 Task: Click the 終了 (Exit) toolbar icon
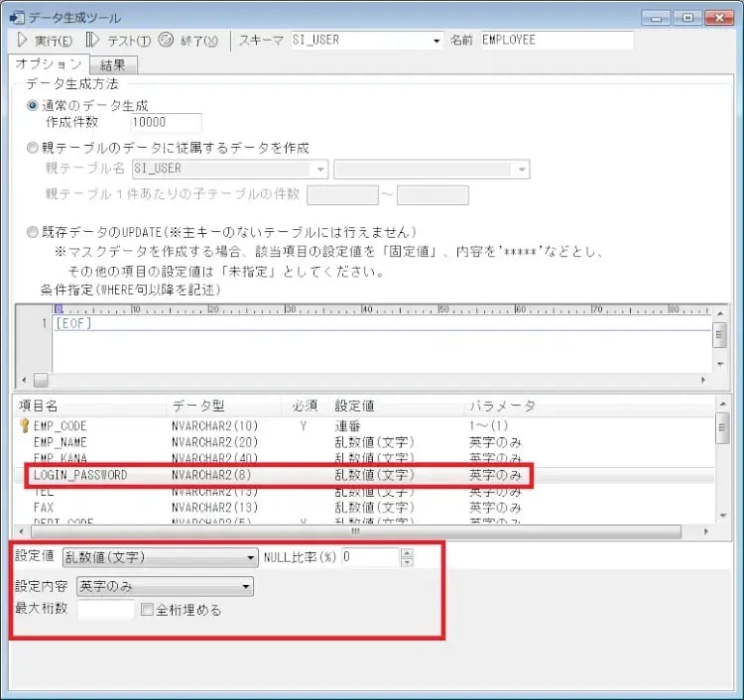166,41
